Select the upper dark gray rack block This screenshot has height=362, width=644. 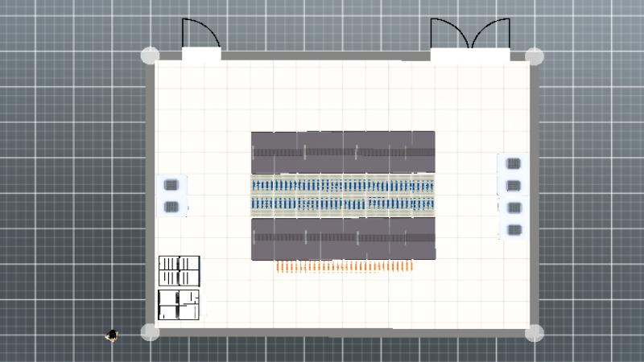(343, 151)
